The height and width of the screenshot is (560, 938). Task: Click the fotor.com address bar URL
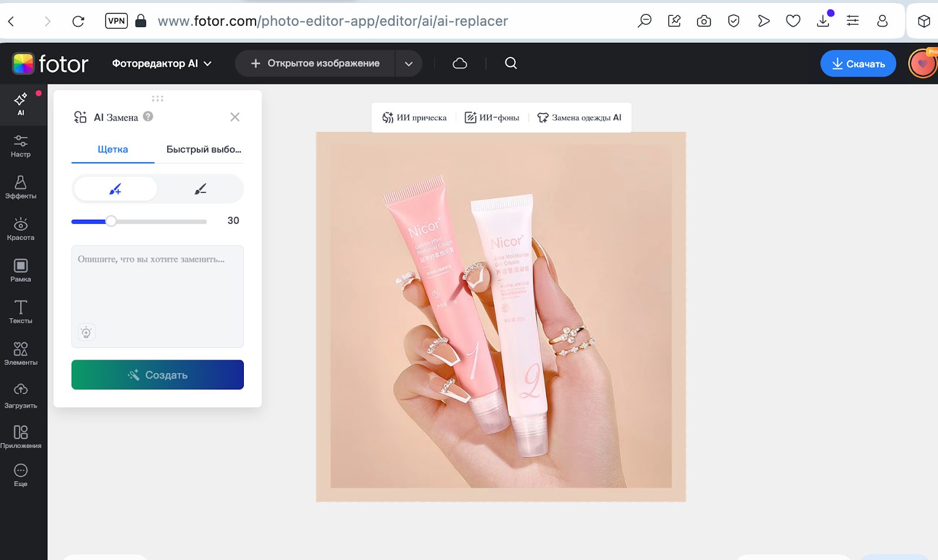pyautogui.click(x=333, y=21)
